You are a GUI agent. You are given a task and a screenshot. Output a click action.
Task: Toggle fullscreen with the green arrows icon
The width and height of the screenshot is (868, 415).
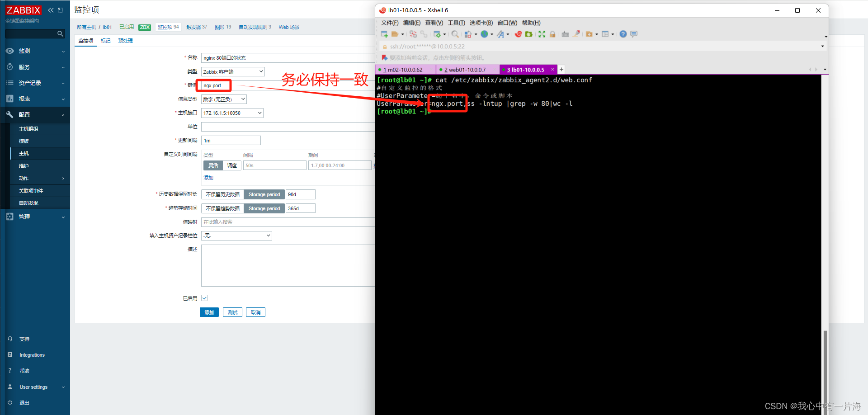click(542, 34)
